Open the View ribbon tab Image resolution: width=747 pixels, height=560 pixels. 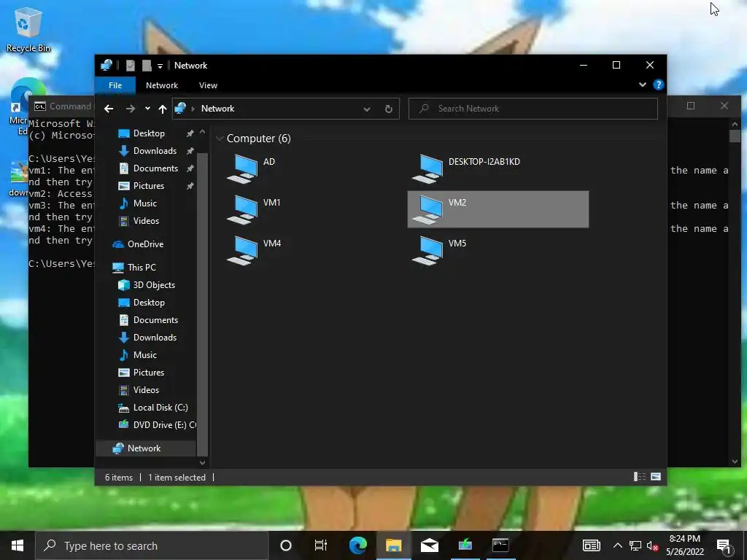tap(208, 85)
